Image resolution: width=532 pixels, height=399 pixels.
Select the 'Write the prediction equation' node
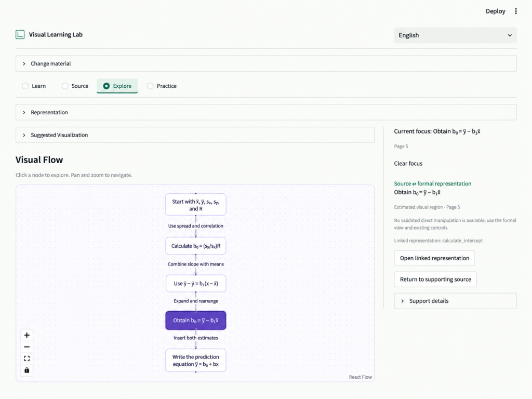tap(196, 361)
